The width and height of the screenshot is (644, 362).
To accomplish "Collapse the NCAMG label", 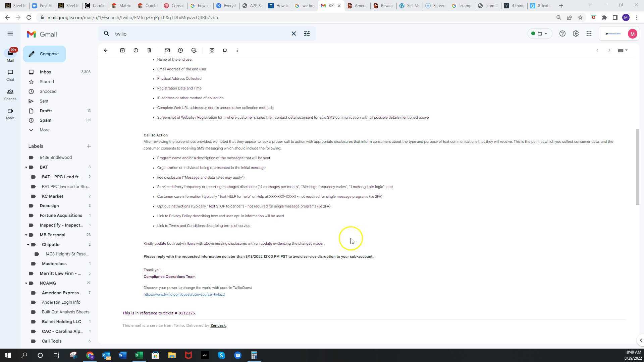I will (x=26, y=283).
